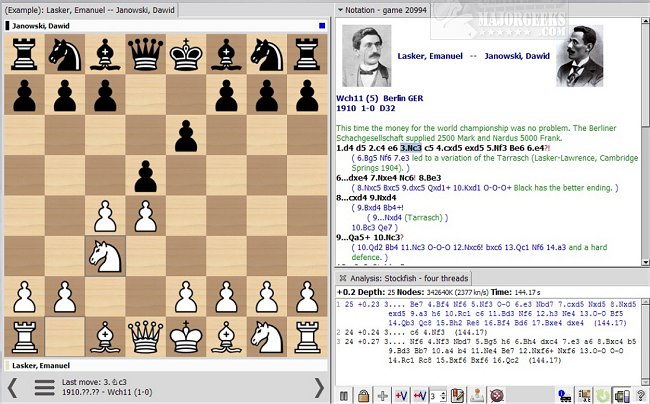Start training mode with player icon
The image size is (650, 404).
(477, 396)
